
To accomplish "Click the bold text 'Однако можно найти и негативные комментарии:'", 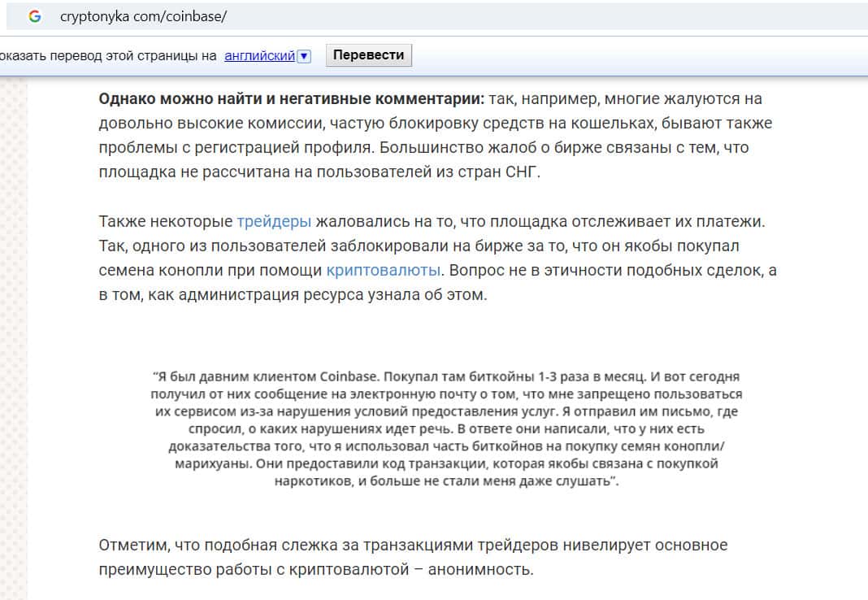I will click(291, 99).
